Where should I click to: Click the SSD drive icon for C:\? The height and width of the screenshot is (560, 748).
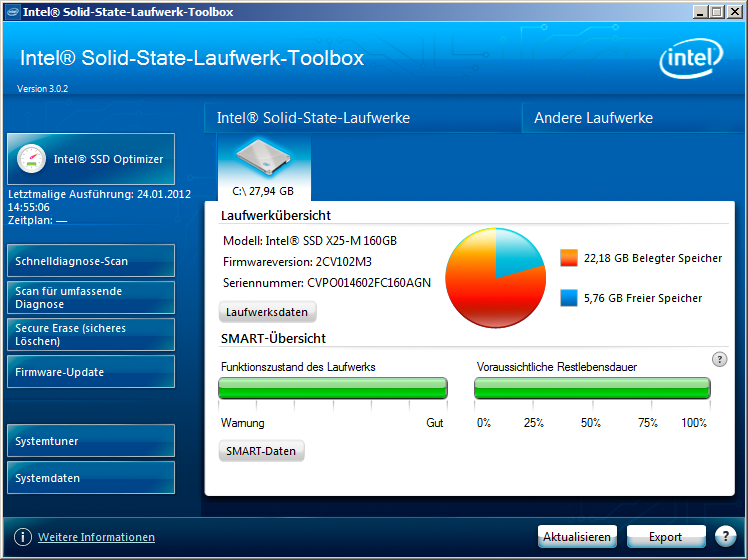pyautogui.click(x=263, y=160)
